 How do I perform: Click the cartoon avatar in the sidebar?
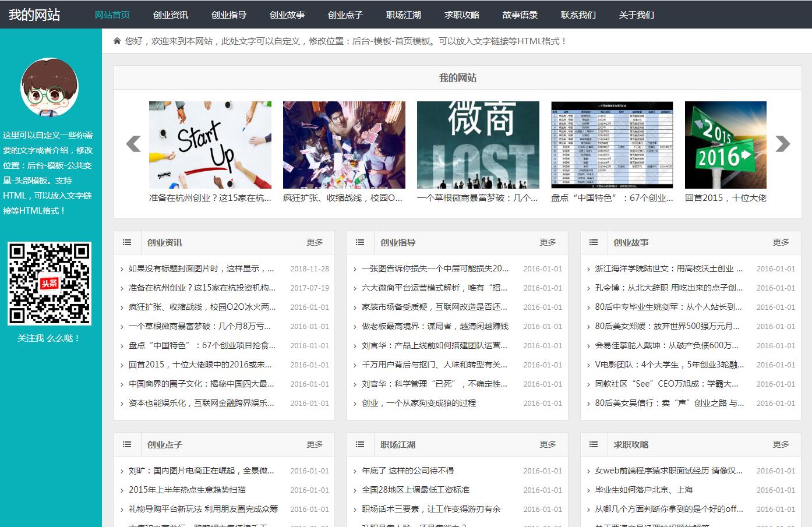click(49, 86)
